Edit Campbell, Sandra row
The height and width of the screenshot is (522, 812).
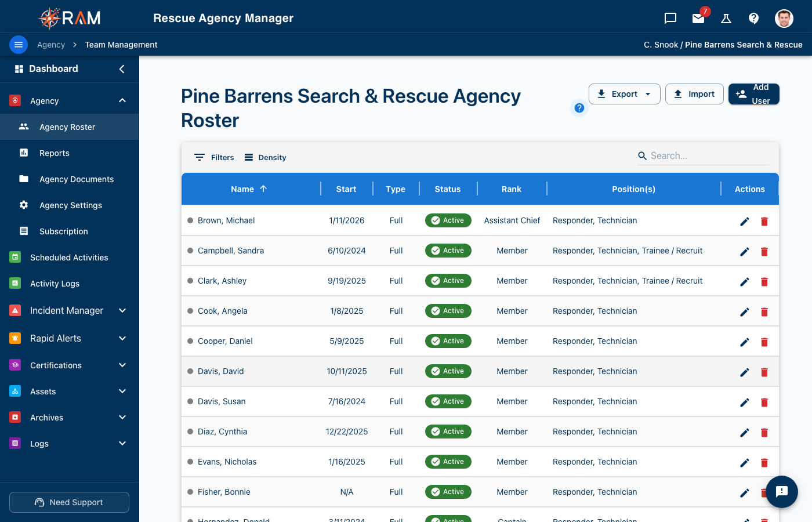pyautogui.click(x=745, y=252)
